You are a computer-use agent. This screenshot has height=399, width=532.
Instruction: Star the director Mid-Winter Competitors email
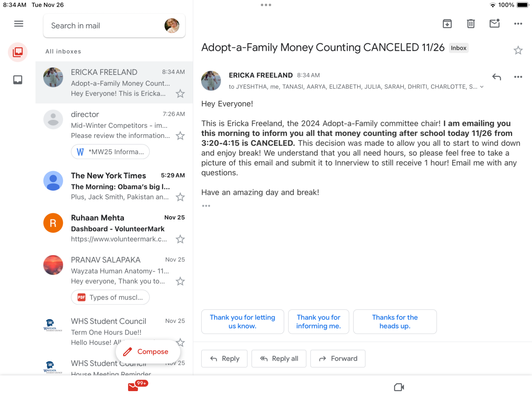pyautogui.click(x=180, y=135)
